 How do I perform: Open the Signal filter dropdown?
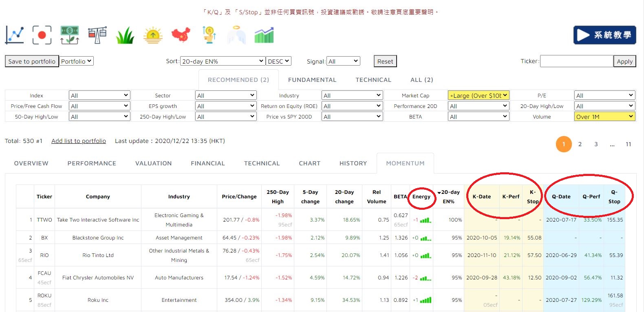coord(343,61)
